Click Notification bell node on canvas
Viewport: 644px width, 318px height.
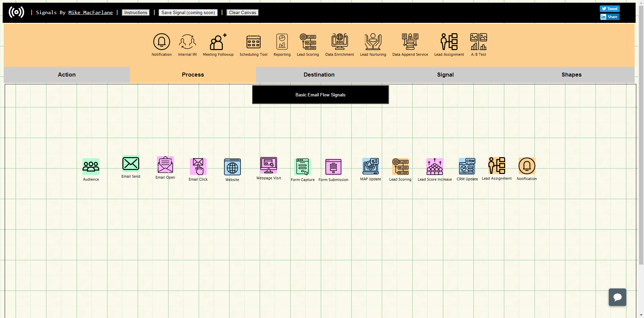coord(527,166)
